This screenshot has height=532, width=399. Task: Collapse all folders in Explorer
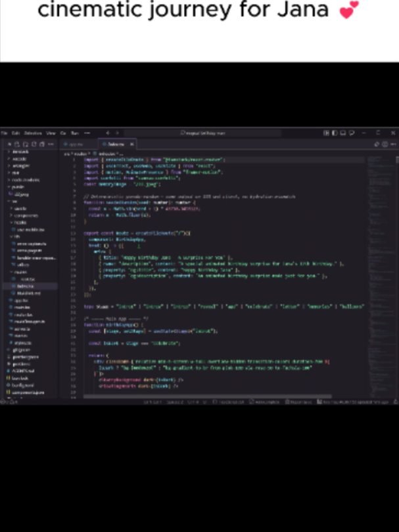click(x=42, y=144)
